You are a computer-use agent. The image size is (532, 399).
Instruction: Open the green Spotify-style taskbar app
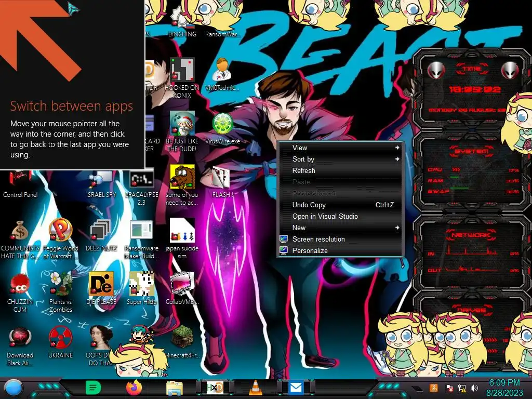94,388
